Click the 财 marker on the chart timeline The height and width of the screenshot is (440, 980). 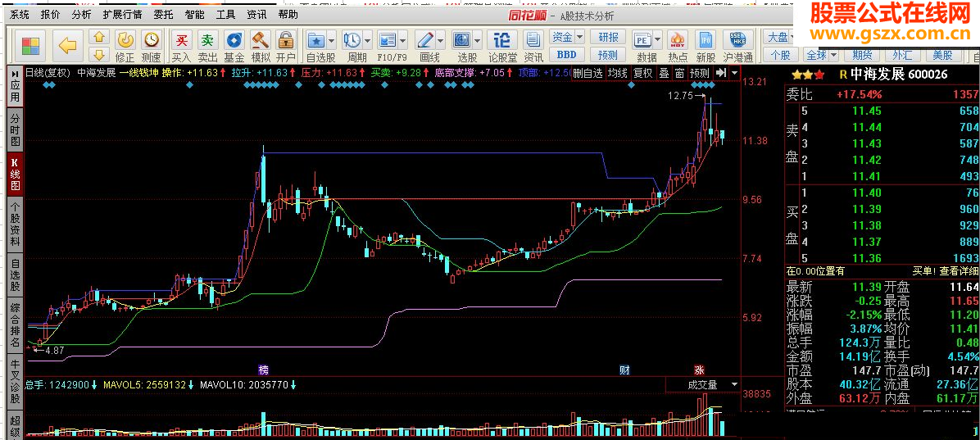[624, 369]
